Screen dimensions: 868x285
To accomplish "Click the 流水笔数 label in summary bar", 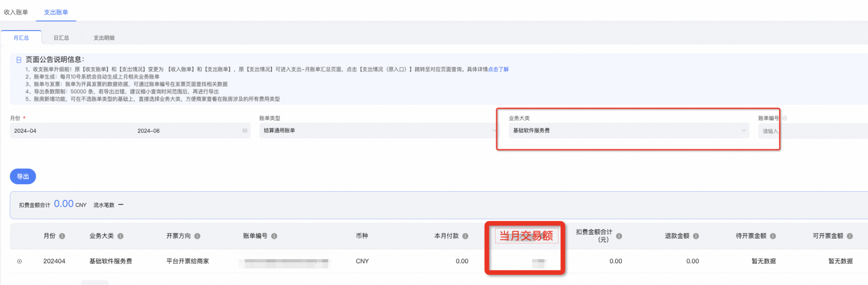I will click(104, 205).
